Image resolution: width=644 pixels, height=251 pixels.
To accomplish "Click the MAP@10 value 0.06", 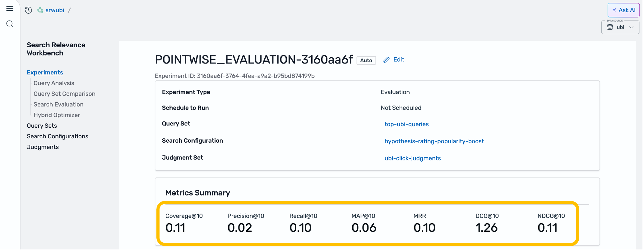I will pyautogui.click(x=364, y=228).
